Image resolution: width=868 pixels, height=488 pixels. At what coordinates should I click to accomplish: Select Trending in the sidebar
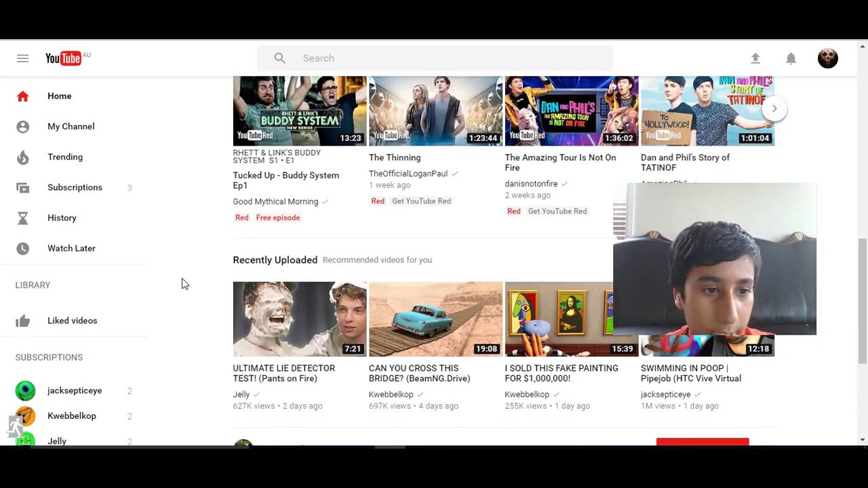pos(65,157)
